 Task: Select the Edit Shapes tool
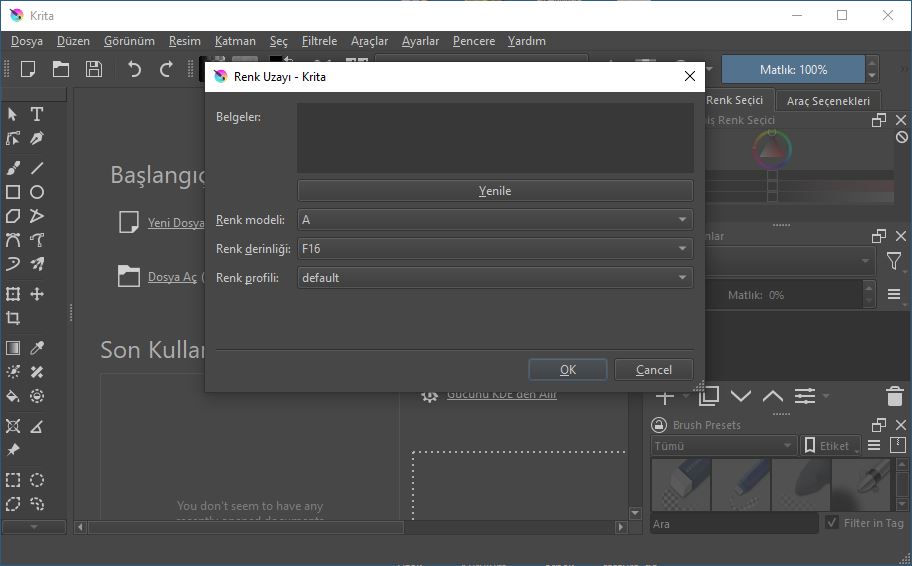(x=13, y=138)
